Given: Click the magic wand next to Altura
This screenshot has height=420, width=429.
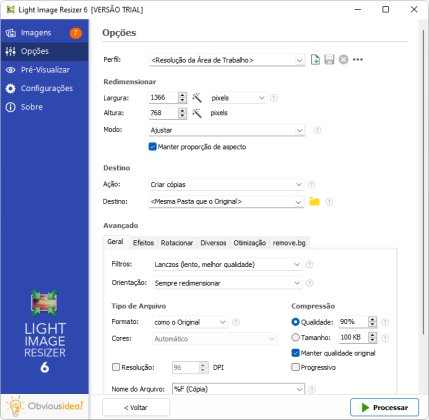Looking at the screenshot, I should coord(197,113).
